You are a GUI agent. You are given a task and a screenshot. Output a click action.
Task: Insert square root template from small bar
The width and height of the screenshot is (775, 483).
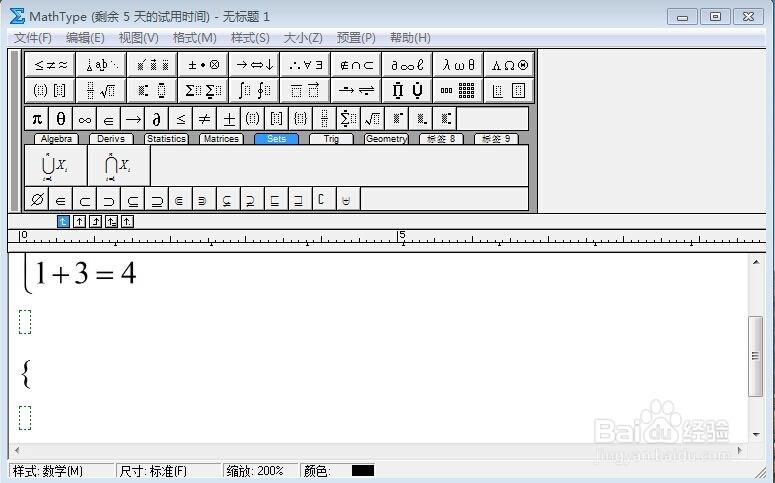click(x=372, y=119)
